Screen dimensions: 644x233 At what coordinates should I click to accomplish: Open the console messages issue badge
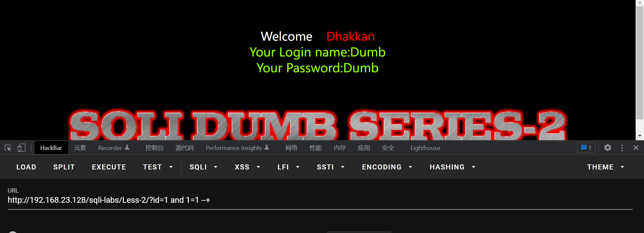586,148
